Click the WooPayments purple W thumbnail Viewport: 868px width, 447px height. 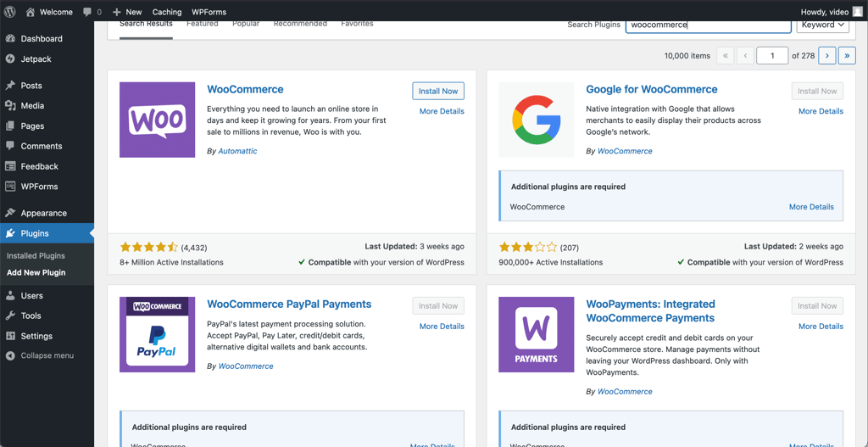click(x=537, y=334)
